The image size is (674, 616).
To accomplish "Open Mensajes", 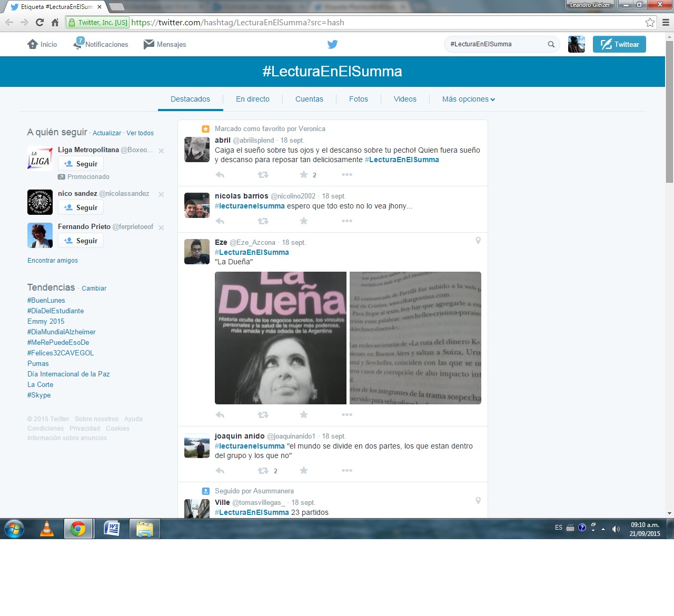I will [165, 44].
